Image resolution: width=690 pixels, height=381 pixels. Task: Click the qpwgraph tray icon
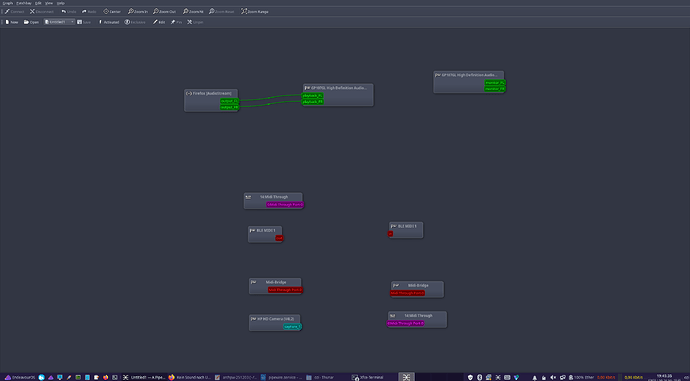(x=498, y=377)
